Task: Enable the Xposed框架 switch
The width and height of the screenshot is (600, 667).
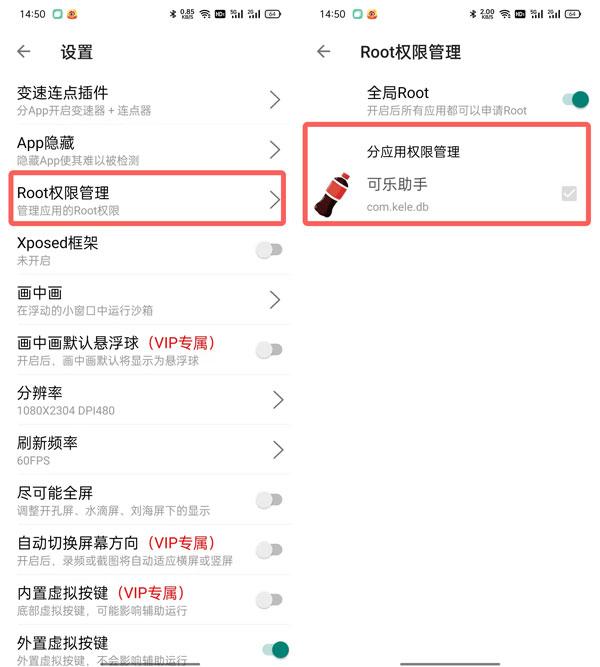Action: (x=269, y=250)
